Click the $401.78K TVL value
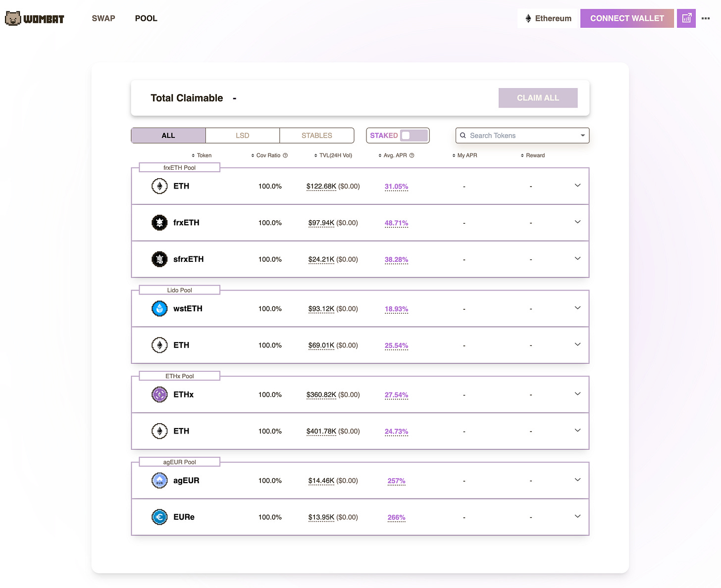This screenshot has height=588, width=721. (x=321, y=432)
